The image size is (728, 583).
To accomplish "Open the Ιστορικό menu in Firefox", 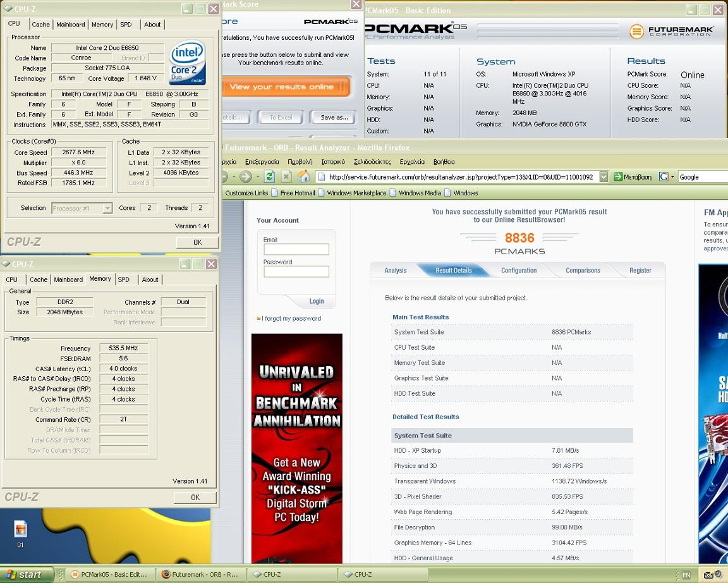I will (x=333, y=162).
